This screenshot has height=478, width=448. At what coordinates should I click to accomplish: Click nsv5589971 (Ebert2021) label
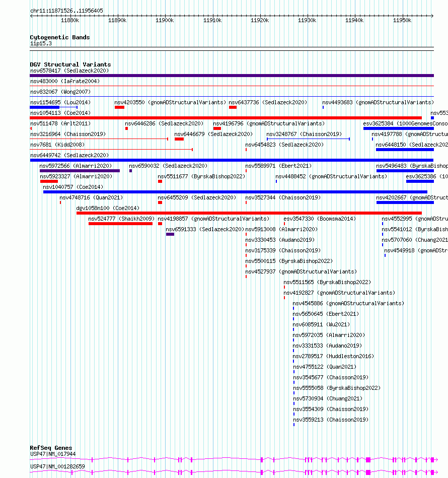(279, 166)
